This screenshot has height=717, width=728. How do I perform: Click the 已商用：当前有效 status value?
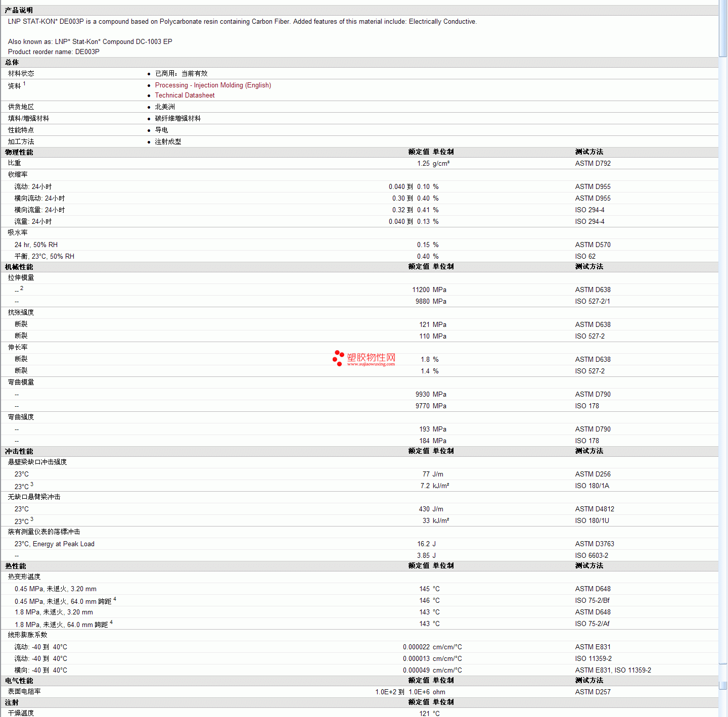[x=181, y=74]
